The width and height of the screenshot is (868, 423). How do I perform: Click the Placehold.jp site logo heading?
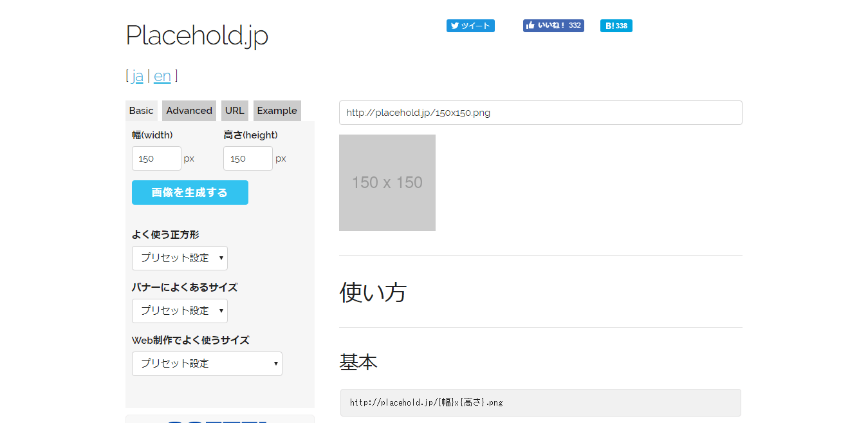pos(197,37)
